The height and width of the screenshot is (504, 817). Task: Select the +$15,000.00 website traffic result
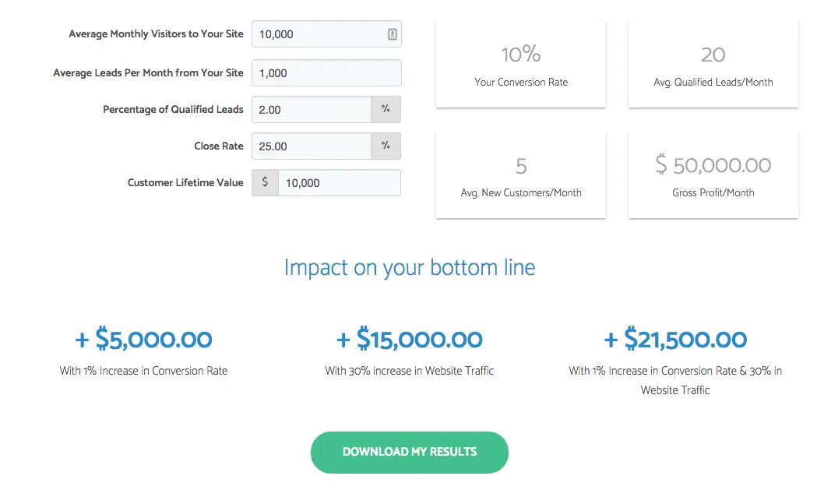point(410,340)
